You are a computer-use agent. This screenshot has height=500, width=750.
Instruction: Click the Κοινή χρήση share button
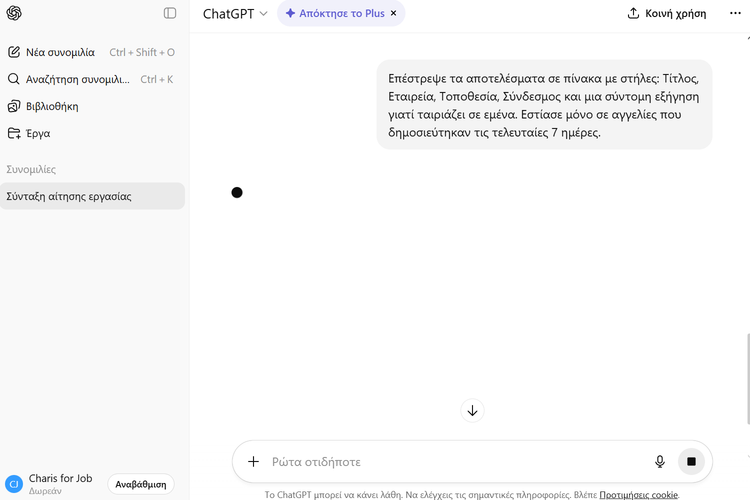coord(667,13)
